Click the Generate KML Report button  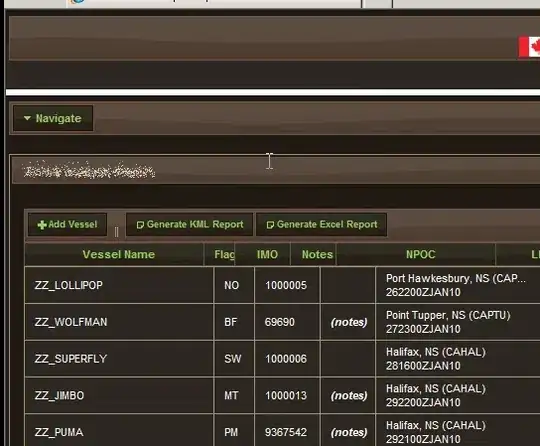(189, 225)
